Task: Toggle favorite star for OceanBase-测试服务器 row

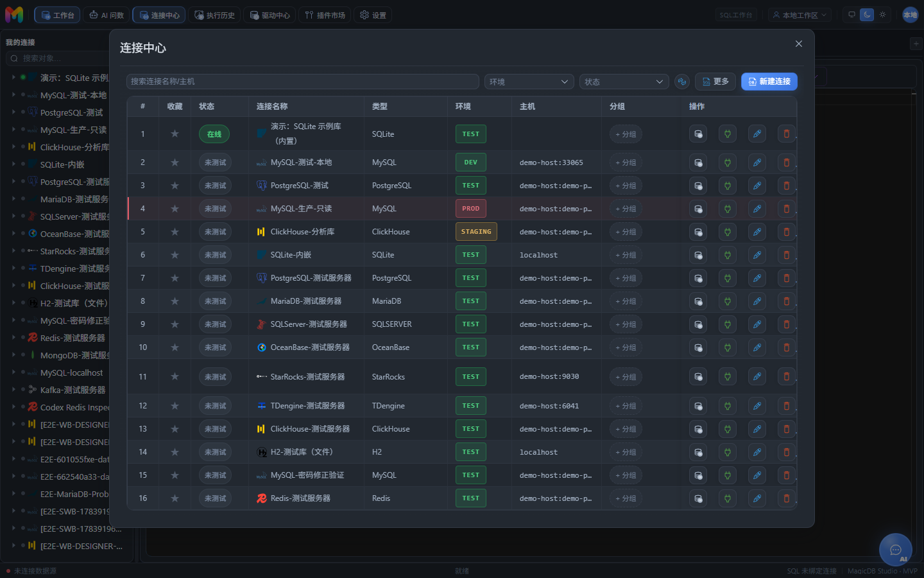Action: point(175,347)
